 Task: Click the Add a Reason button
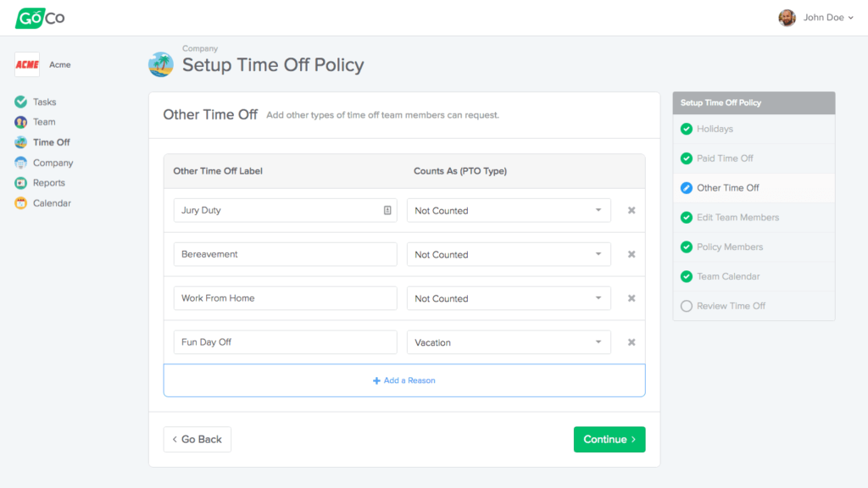[403, 380]
